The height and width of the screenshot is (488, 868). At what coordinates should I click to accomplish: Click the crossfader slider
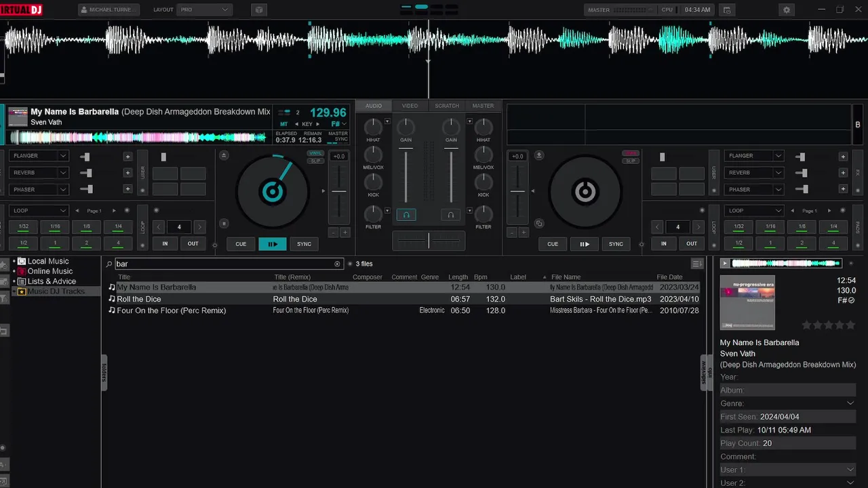coord(429,240)
